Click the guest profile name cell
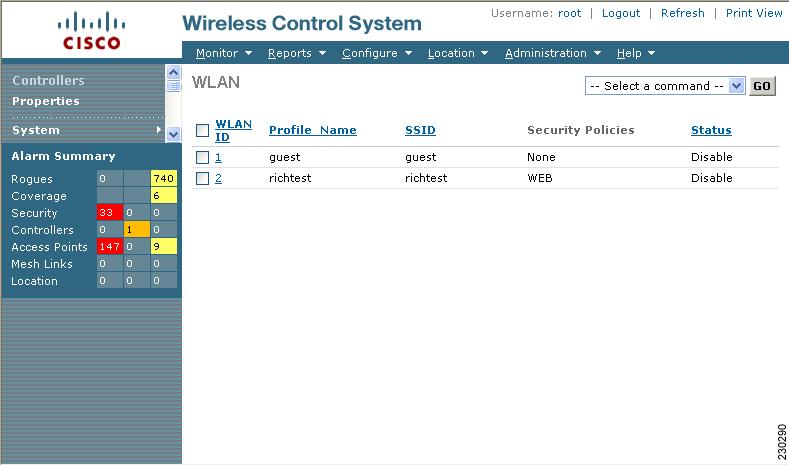789x466 pixels. click(284, 158)
